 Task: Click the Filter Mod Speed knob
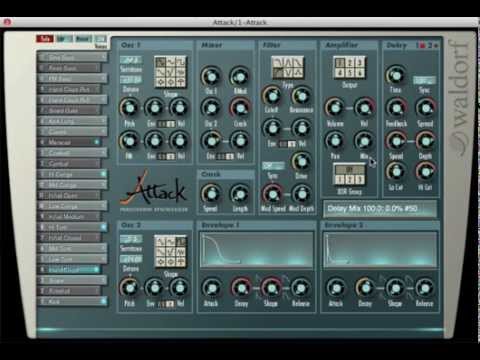coord(272,194)
